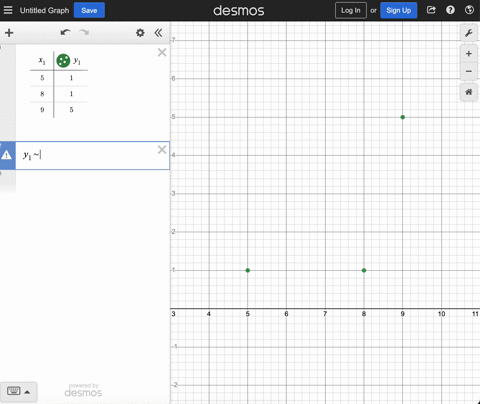Delete the table expression
Screen dimensions: 480x404
[162, 52]
